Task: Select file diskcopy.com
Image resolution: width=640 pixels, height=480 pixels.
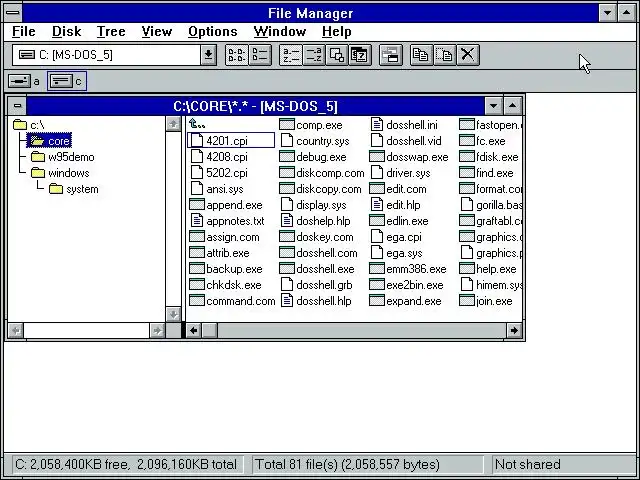Action: (321, 189)
